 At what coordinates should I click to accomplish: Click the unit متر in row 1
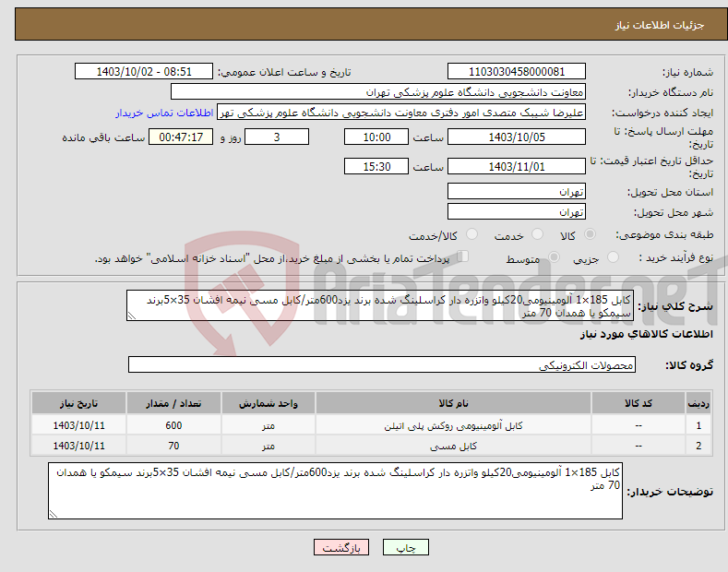click(x=269, y=425)
